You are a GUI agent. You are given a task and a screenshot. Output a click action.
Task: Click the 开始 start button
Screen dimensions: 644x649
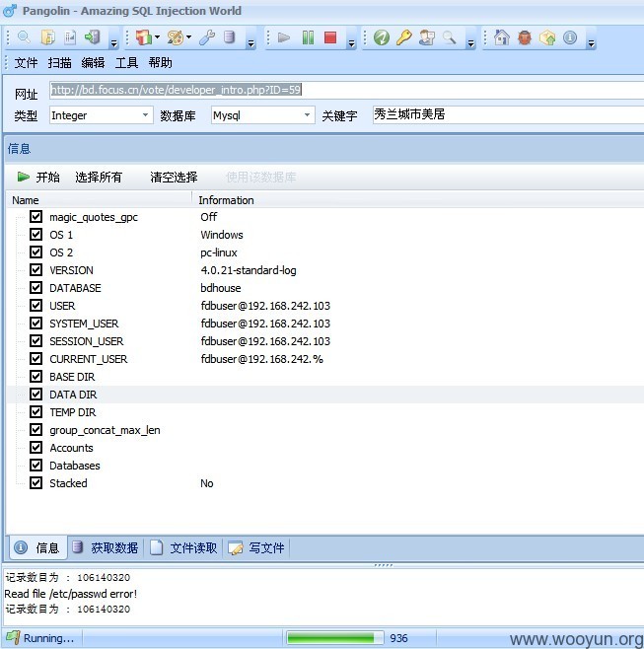(38, 178)
